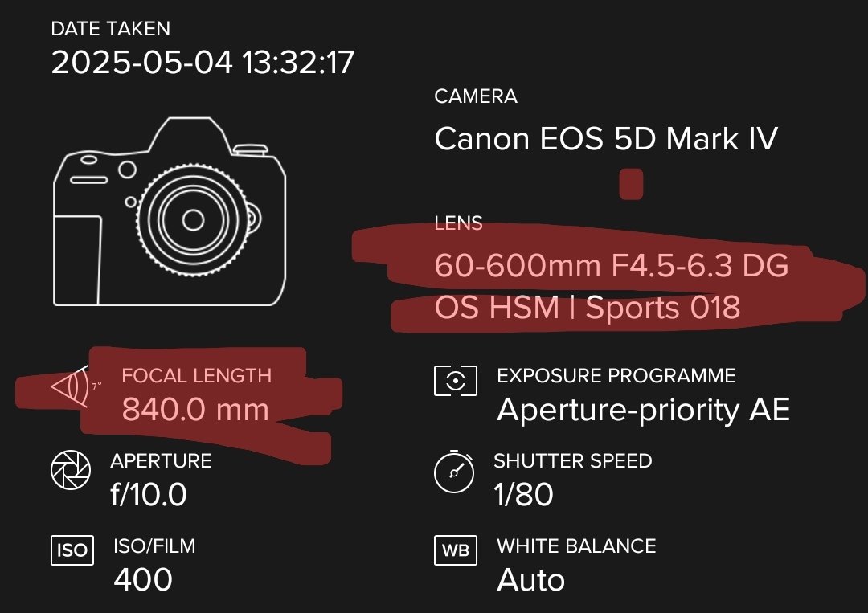Click the shutter speed stopwatch icon
This screenshot has width=868, height=613.
click(454, 472)
